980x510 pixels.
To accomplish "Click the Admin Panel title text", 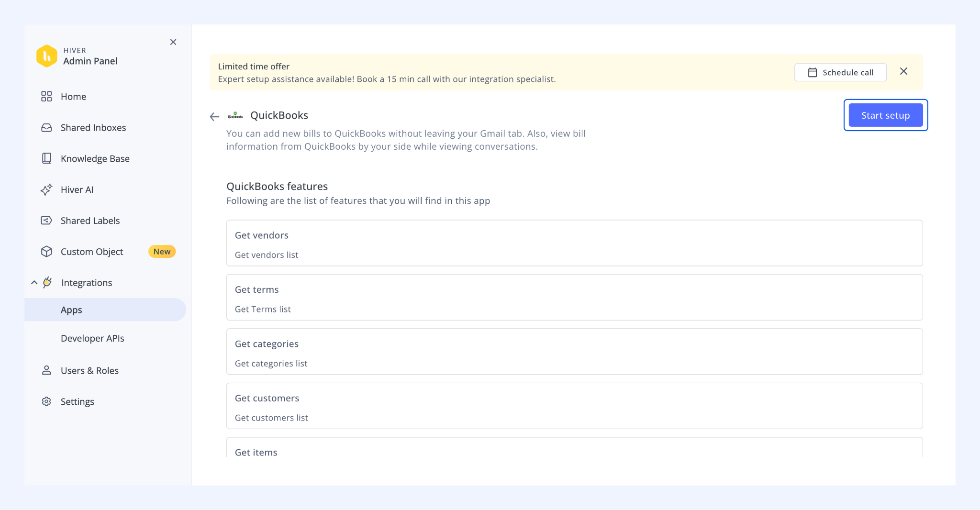I will [90, 61].
